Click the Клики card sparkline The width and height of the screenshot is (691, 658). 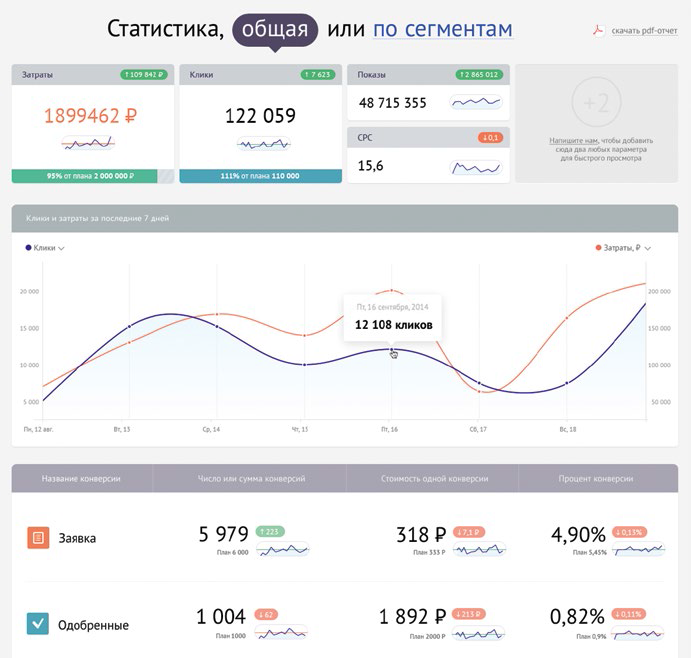(x=264, y=144)
